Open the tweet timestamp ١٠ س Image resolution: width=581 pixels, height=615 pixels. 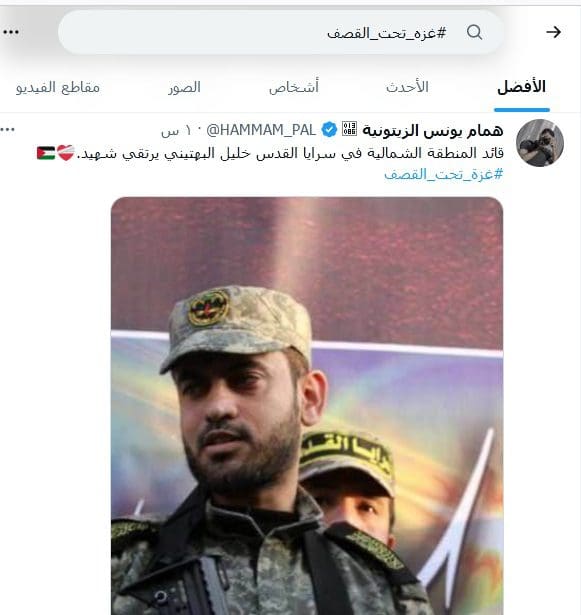click(170, 131)
